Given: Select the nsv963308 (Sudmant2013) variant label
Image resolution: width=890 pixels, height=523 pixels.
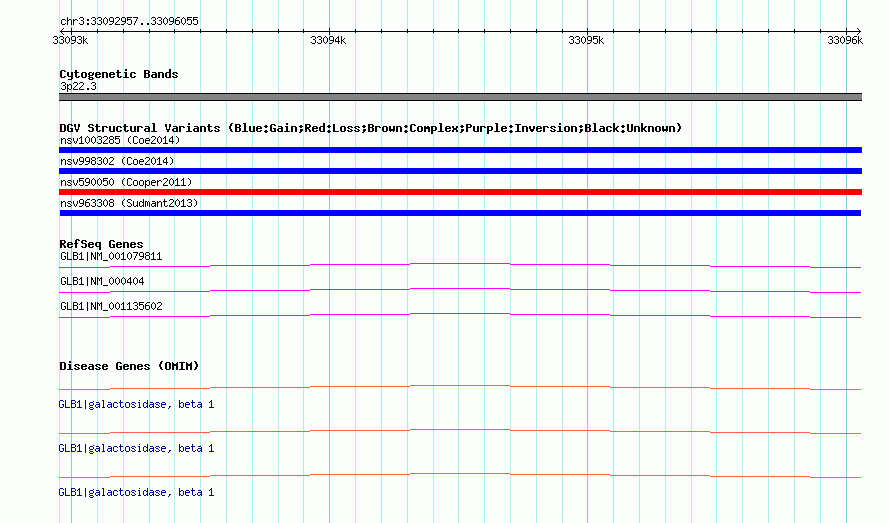Looking at the screenshot, I should click(x=129, y=203).
